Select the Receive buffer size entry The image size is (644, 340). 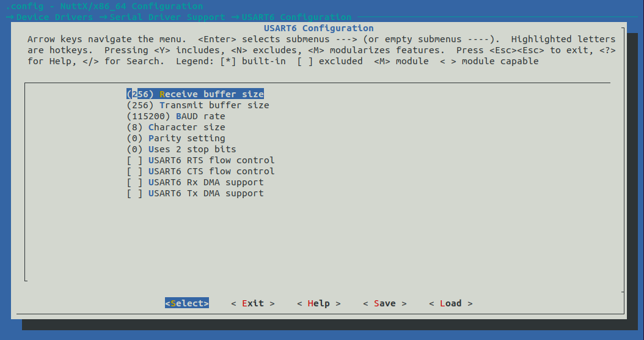pos(195,94)
